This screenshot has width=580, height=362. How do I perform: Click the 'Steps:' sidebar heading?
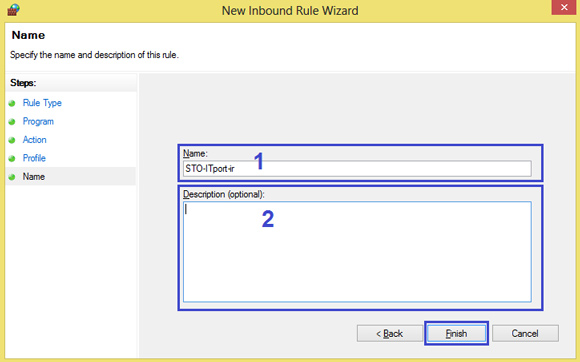pyautogui.click(x=23, y=83)
